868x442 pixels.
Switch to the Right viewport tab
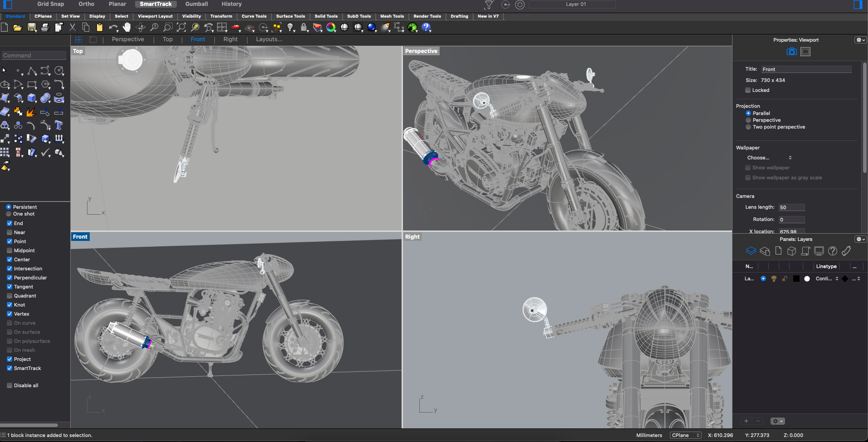click(x=230, y=39)
